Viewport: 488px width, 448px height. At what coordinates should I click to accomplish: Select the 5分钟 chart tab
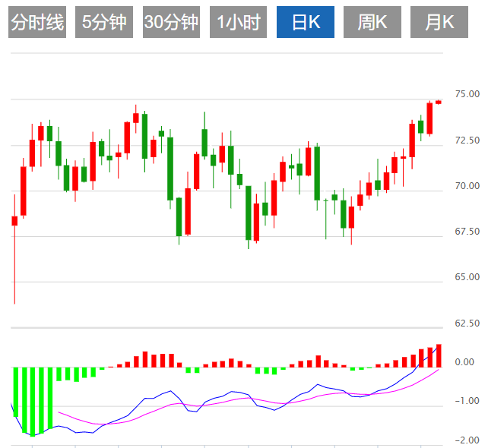point(105,23)
